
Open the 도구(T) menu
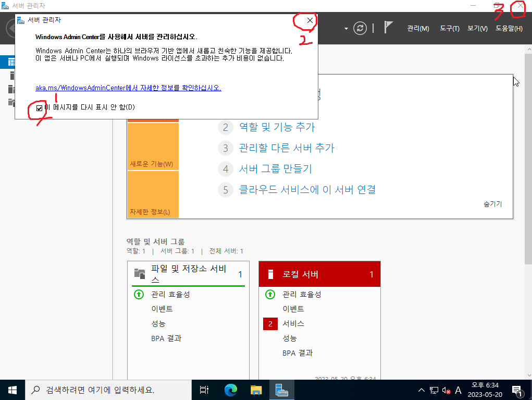tap(450, 29)
